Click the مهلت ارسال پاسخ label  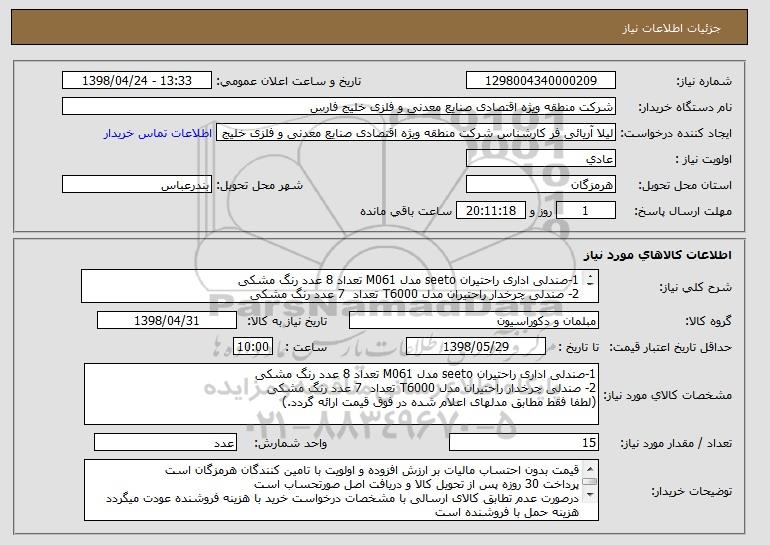[x=683, y=211]
